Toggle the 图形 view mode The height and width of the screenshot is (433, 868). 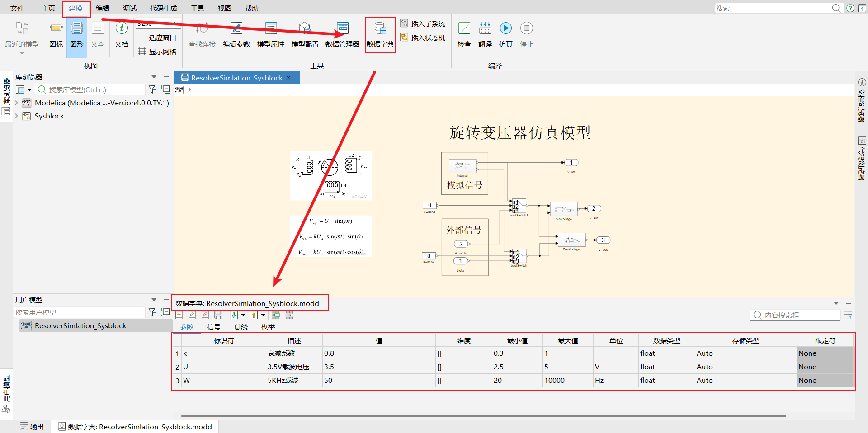coord(77,34)
